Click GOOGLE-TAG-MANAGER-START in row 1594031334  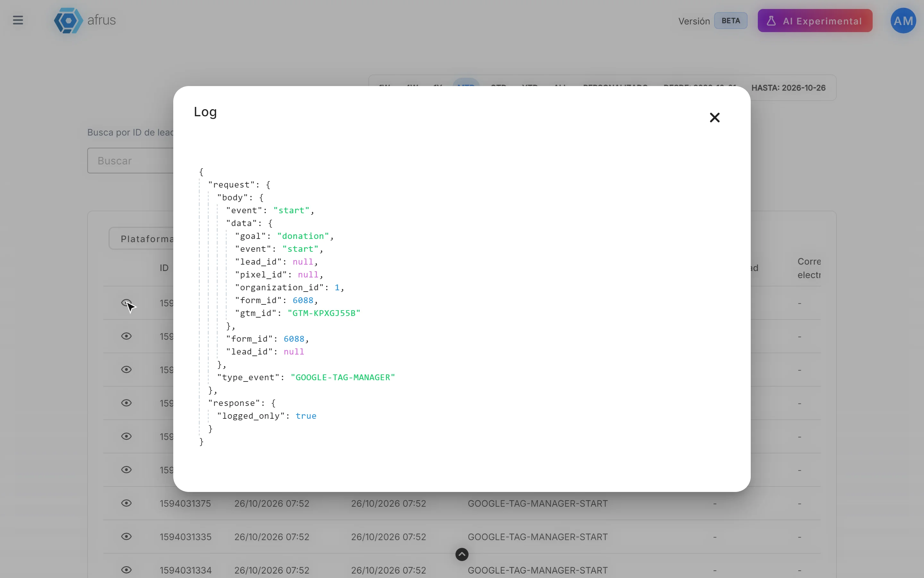538,570
